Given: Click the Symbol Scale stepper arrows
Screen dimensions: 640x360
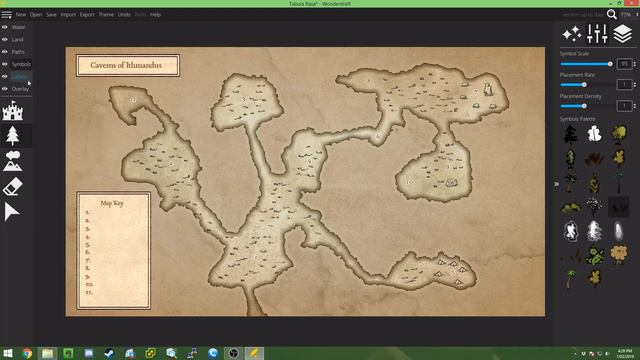Looking at the screenshot, I should tap(635, 64).
